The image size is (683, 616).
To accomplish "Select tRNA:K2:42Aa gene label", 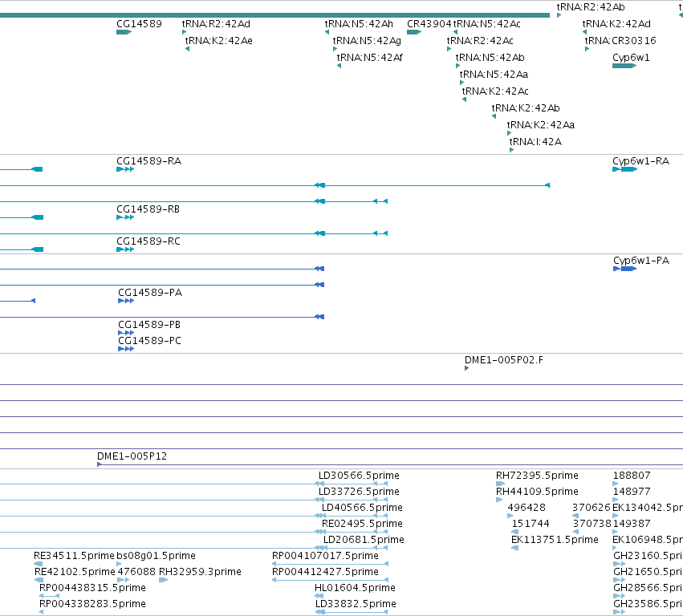I will (541, 125).
